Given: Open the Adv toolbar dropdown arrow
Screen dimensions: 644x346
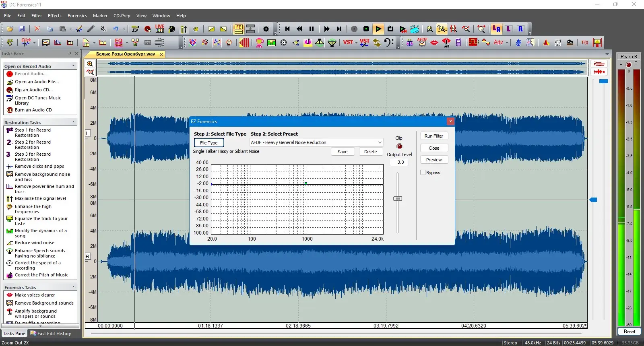Looking at the screenshot, I should click(507, 43).
